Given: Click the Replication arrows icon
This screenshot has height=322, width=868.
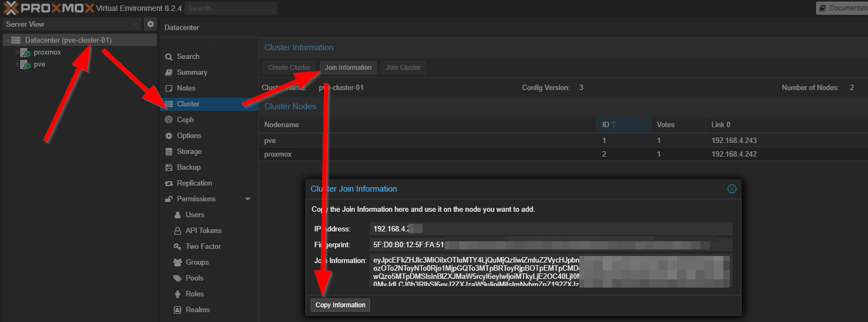Looking at the screenshot, I should (169, 183).
